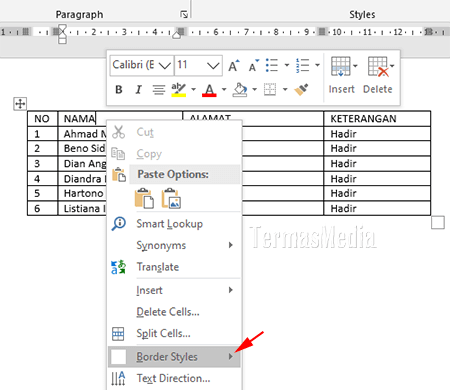Open borders dropdown arrow

click(285, 89)
